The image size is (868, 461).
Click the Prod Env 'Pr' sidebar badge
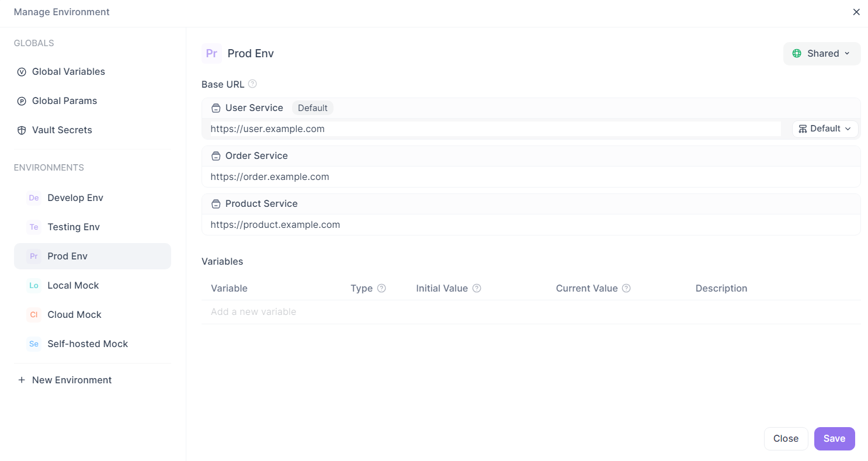tap(34, 256)
